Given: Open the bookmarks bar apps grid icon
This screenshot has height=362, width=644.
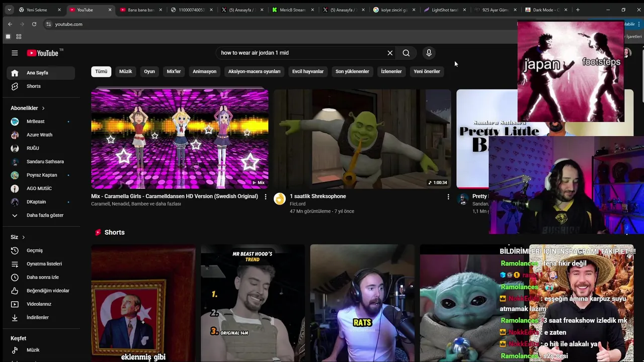Looking at the screenshot, I should click(x=19, y=37).
